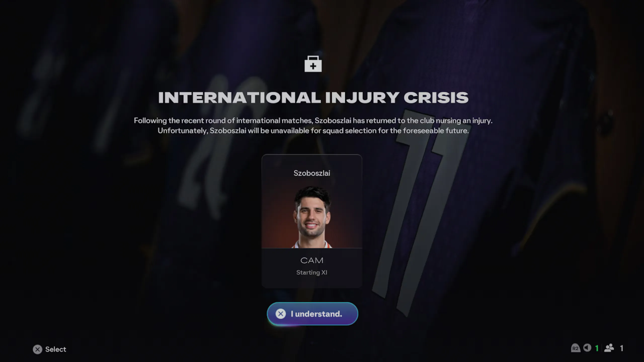Click the Szoboszlai name on the player card
This screenshot has width=644, height=362.
pyautogui.click(x=312, y=173)
